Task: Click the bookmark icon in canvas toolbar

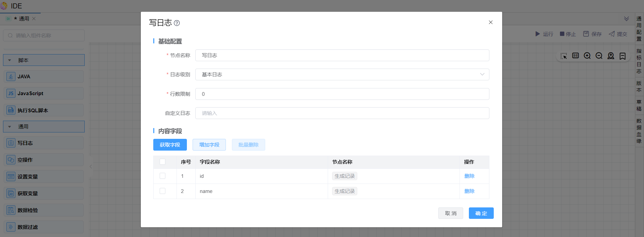Action: [622, 56]
